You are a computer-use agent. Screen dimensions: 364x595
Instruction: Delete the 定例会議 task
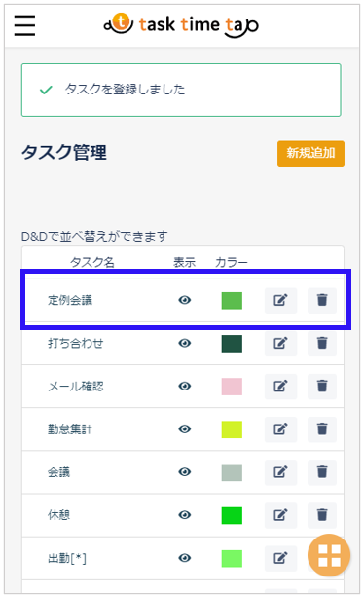click(322, 301)
